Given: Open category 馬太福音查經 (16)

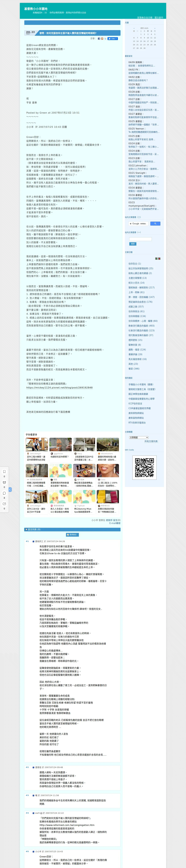Looking at the screenshot, I should coord(137,359).
